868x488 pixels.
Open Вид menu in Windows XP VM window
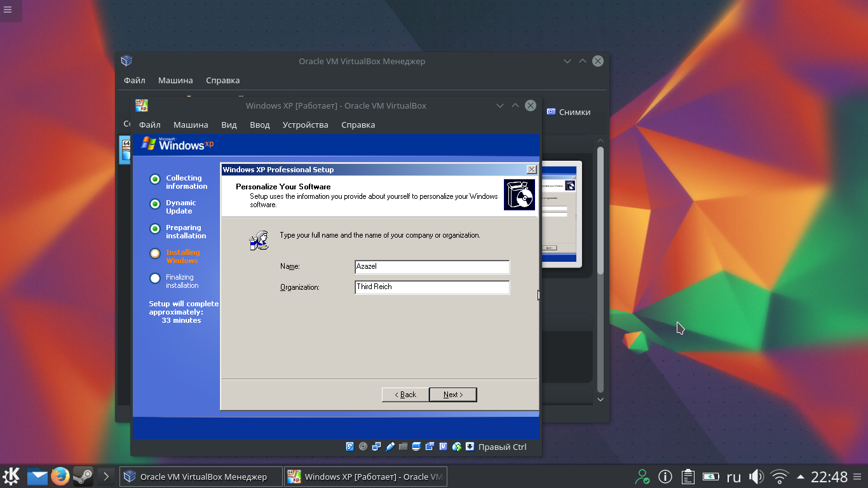pos(229,125)
